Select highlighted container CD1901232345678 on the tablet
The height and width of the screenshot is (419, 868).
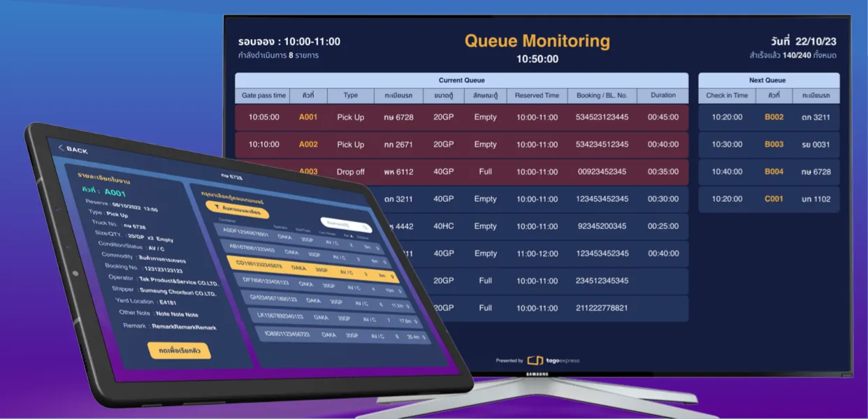tap(313, 269)
